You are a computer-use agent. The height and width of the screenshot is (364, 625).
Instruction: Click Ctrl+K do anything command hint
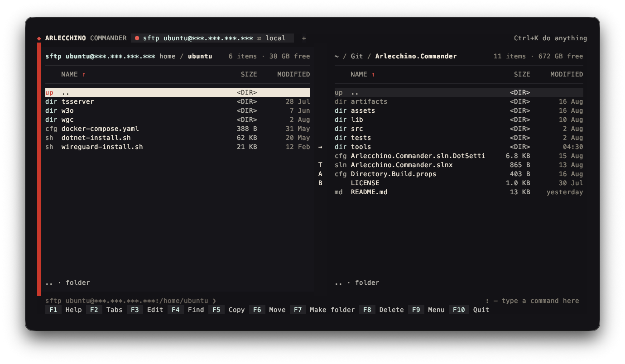pos(550,38)
